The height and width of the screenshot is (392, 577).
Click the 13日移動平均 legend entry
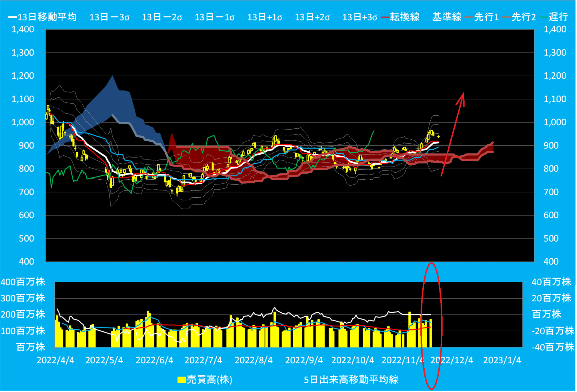click(x=42, y=17)
